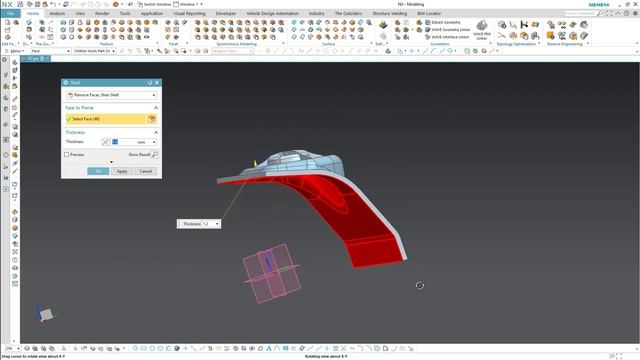Open the Render ribbon tab
Screen dimensions: 640x360
point(102,13)
